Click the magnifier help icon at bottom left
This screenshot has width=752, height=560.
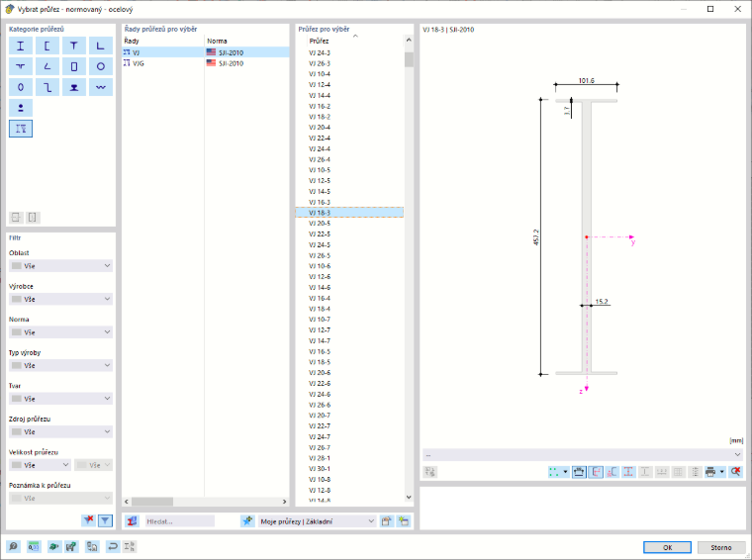tap(14, 546)
